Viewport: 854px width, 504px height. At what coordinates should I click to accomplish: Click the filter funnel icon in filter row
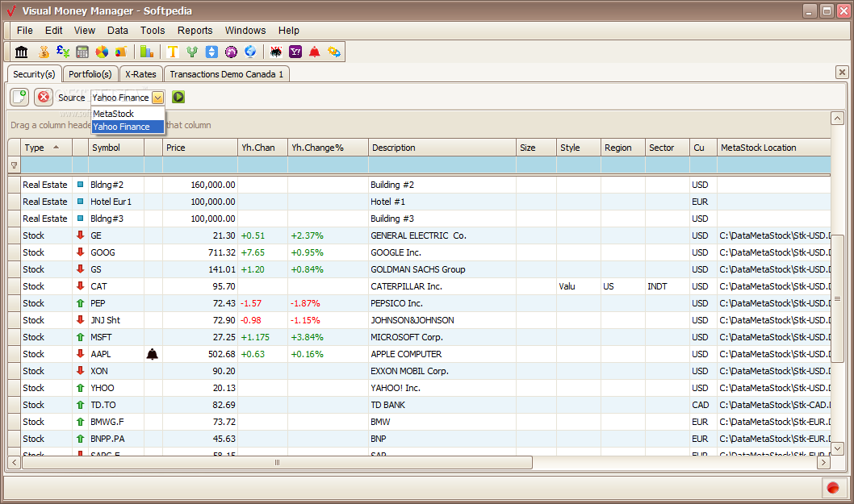15,165
